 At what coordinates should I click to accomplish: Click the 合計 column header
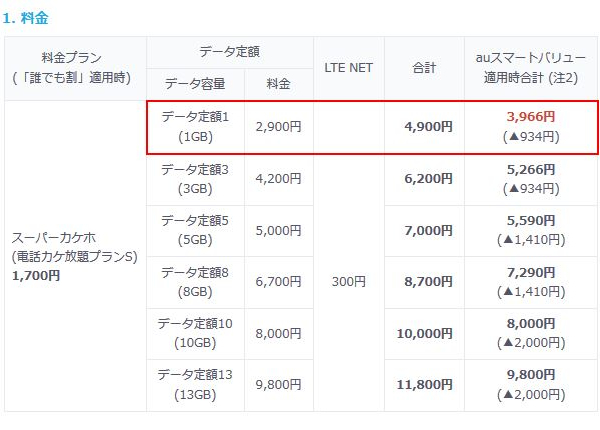424,67
